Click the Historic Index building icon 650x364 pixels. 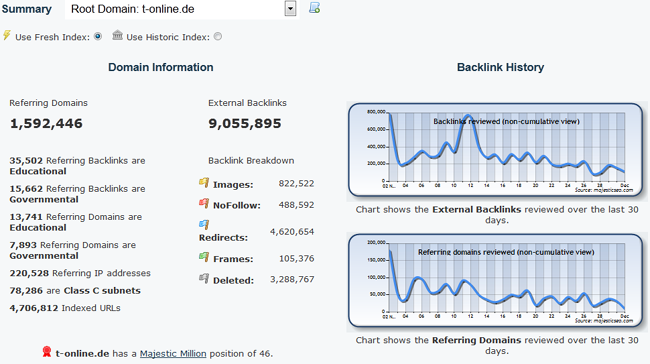[x=117, y=35]
